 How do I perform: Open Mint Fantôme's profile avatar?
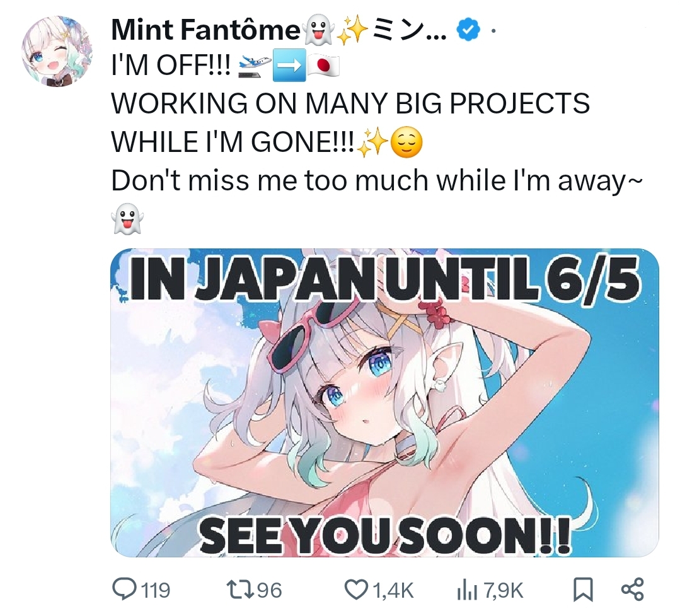click(57, 52)
